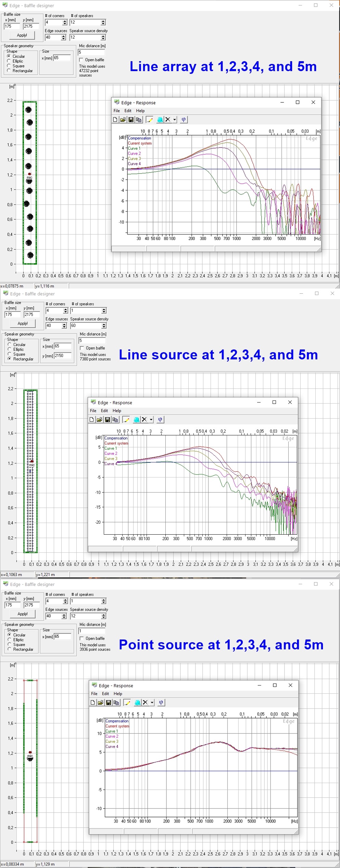
Task: Open Edit menu in Line array Response window
Action: (x=128, y=111)
